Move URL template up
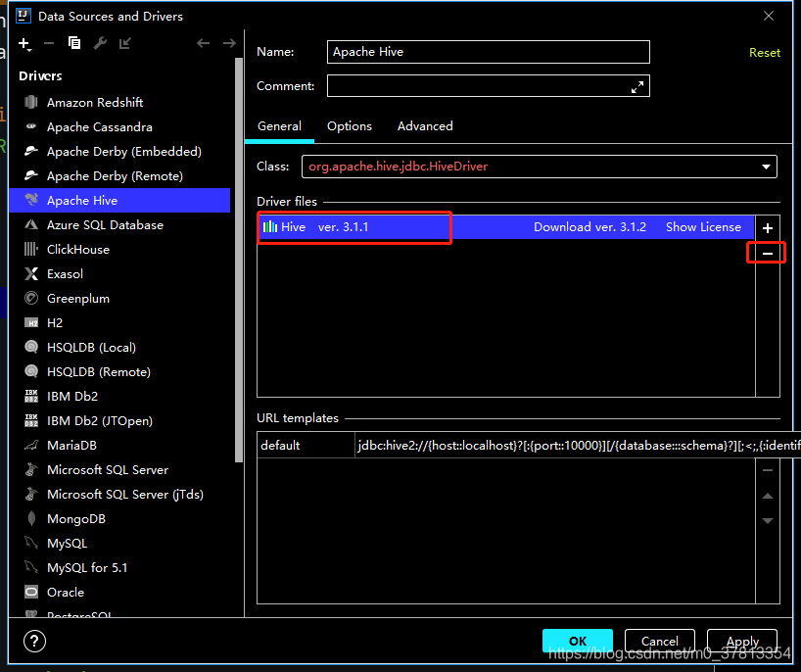The image size is (801, 672). tap(768, 496)
